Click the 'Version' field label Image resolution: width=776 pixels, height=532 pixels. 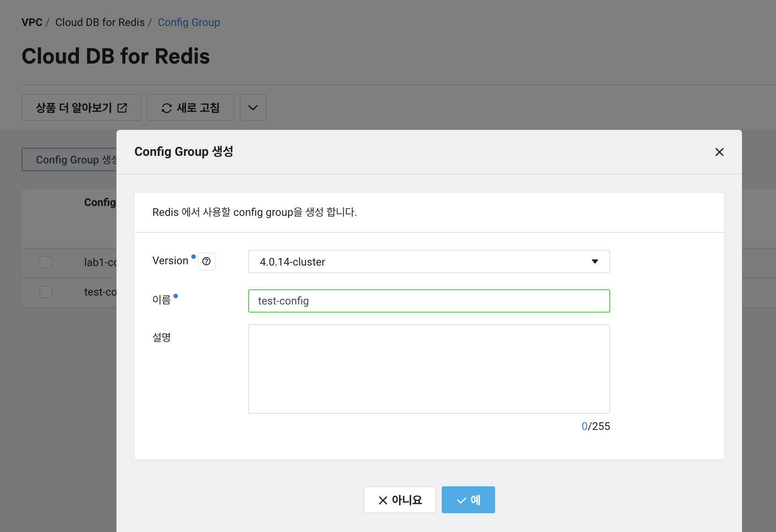pos(170,261)
